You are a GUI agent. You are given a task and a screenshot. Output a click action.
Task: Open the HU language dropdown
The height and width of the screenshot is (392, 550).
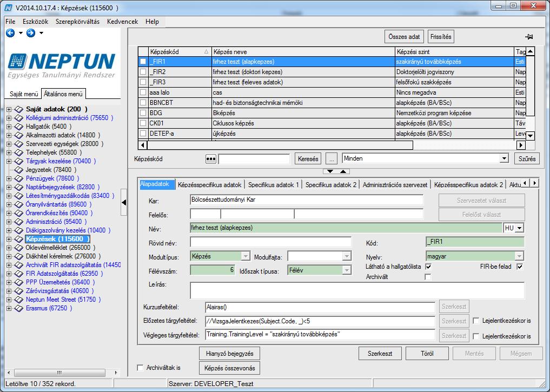tap(520, 228)
